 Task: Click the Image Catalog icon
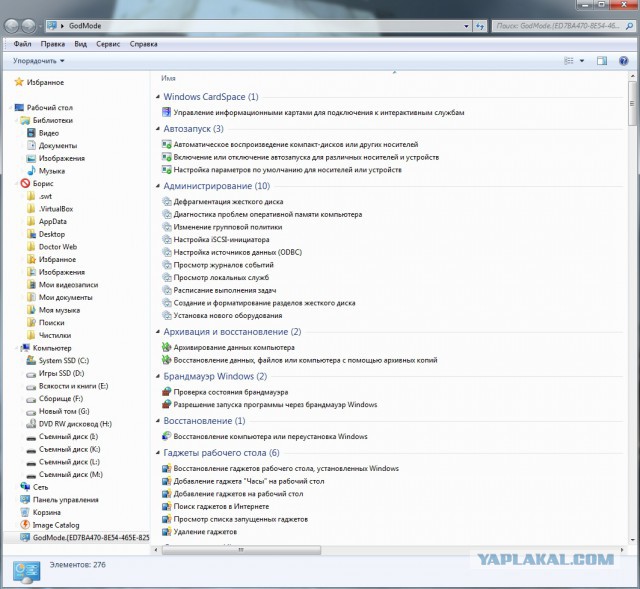tap(25, 525)
